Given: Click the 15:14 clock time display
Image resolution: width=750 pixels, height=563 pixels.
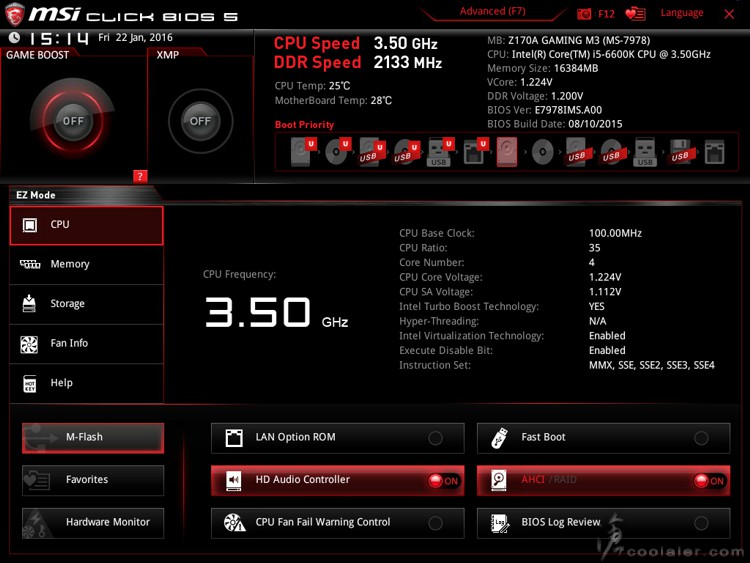Looking at the screenshot, I should coord(59,38).
